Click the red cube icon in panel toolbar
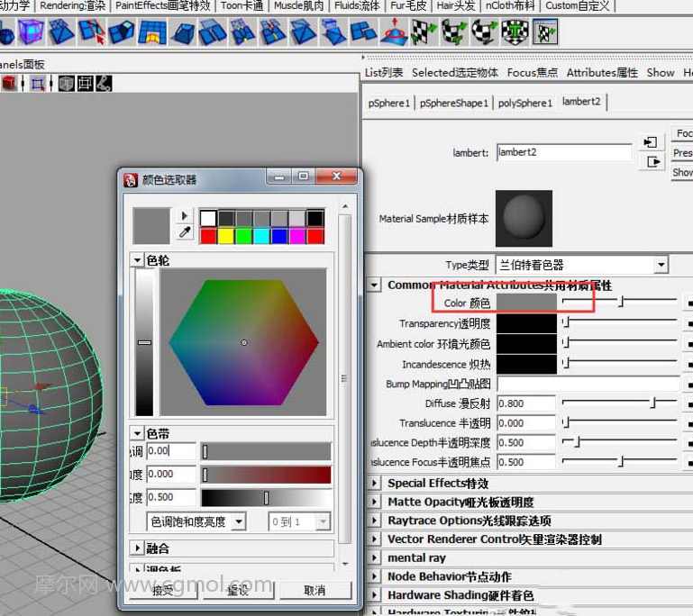The height and width of the screenshot is (616, 693). click(9, 83)
